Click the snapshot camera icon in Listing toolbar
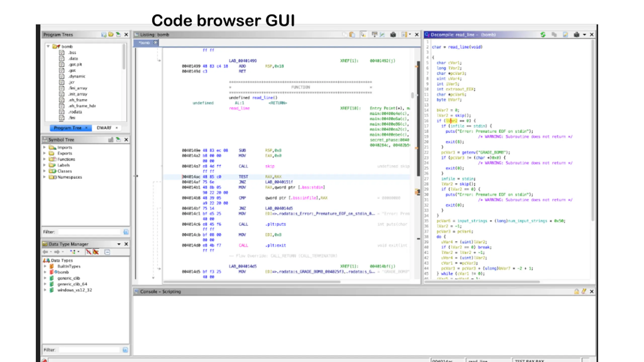 click(393, 34)
